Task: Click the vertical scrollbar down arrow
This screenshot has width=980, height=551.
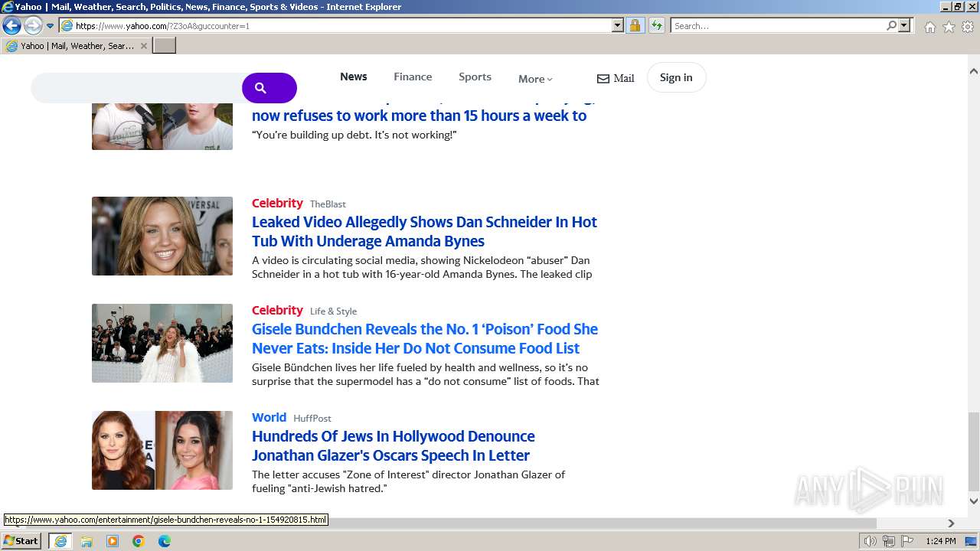Action: point(973,501)
